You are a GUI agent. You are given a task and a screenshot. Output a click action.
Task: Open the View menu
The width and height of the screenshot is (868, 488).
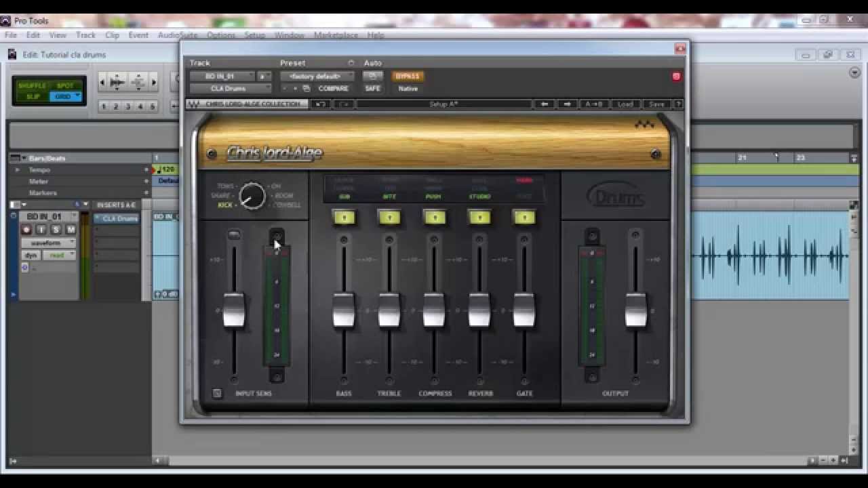tap(58, 35)
